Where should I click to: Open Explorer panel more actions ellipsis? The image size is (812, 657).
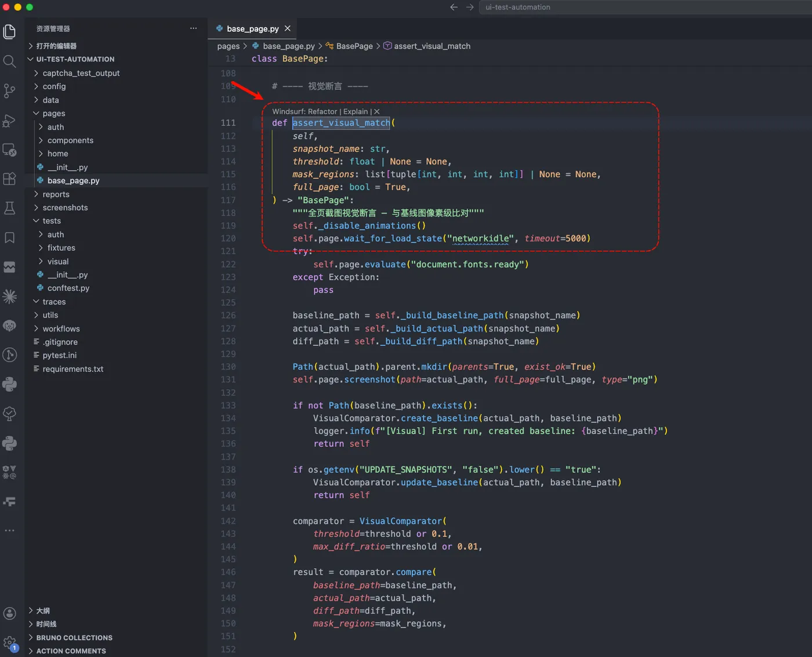pos(193,28)
